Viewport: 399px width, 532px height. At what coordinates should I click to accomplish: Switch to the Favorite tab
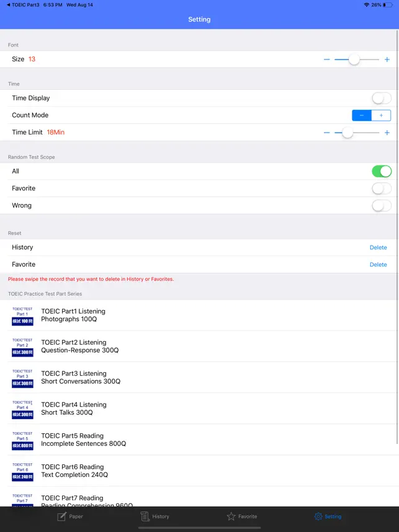(x=242, y=516)
